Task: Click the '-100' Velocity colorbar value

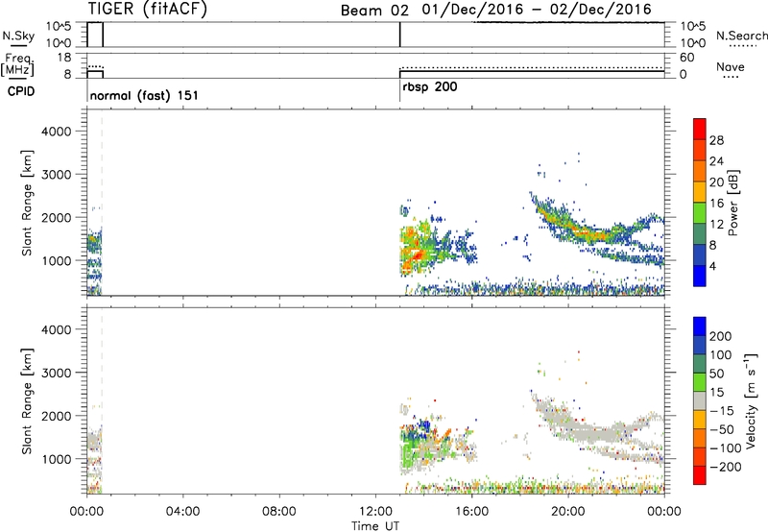Action: point(726,448)
